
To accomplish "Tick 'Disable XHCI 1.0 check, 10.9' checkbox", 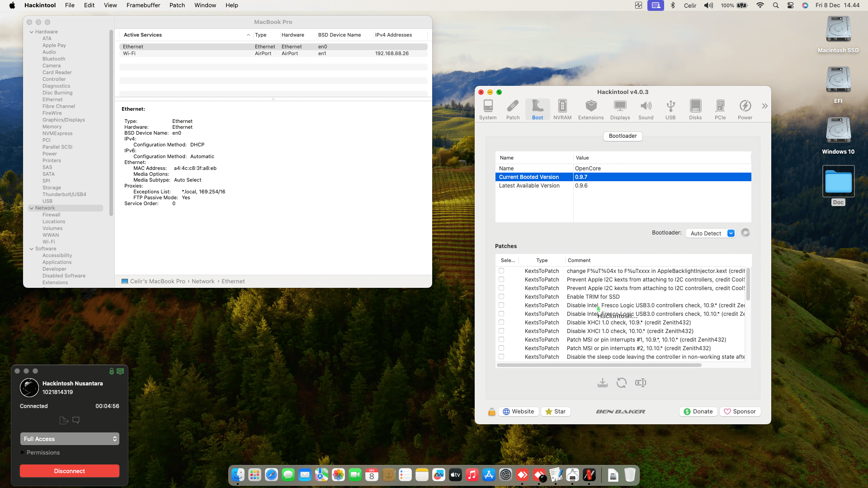I will pyautogui.click(x=501, y=322).
